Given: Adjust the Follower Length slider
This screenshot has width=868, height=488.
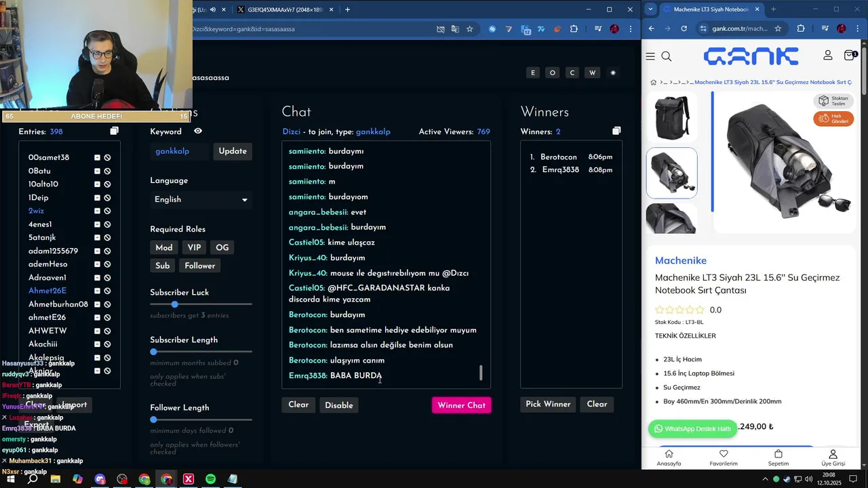Looking at the screenshot, I should click(x=201, y=420).
